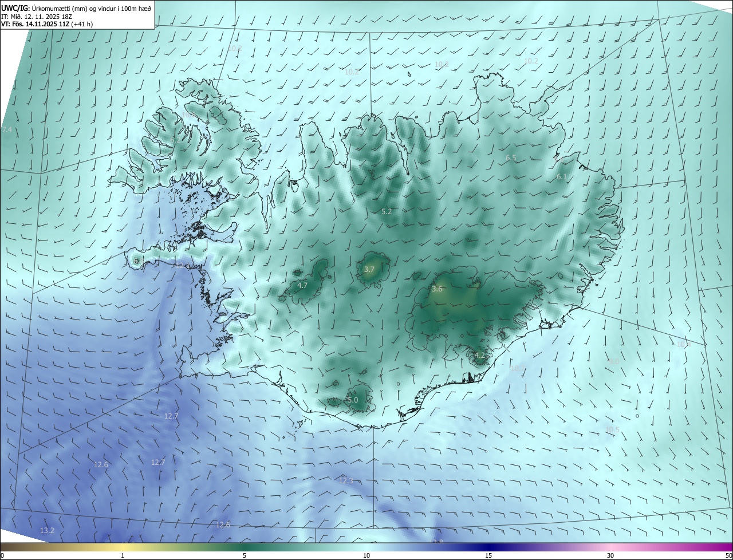Click the color scale tick labeled 0
Image resolution: width=733 pixels, height=560 pixels.
tap(2, 555)
